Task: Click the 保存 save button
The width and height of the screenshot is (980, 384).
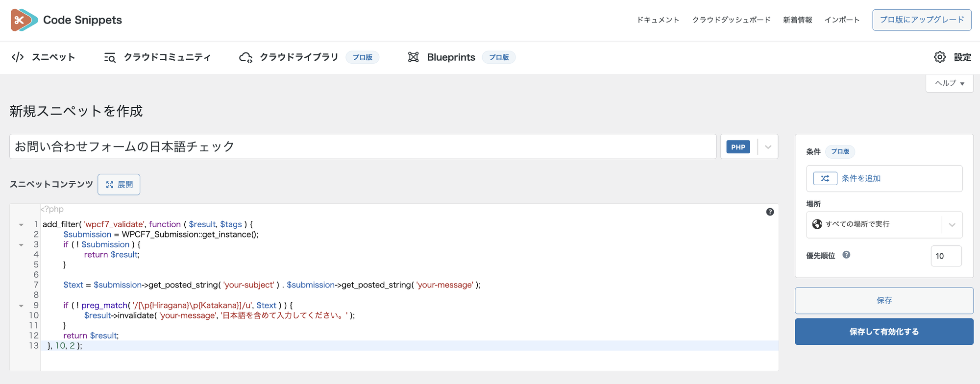Action: pyautogui.click(x=884, y=301)
